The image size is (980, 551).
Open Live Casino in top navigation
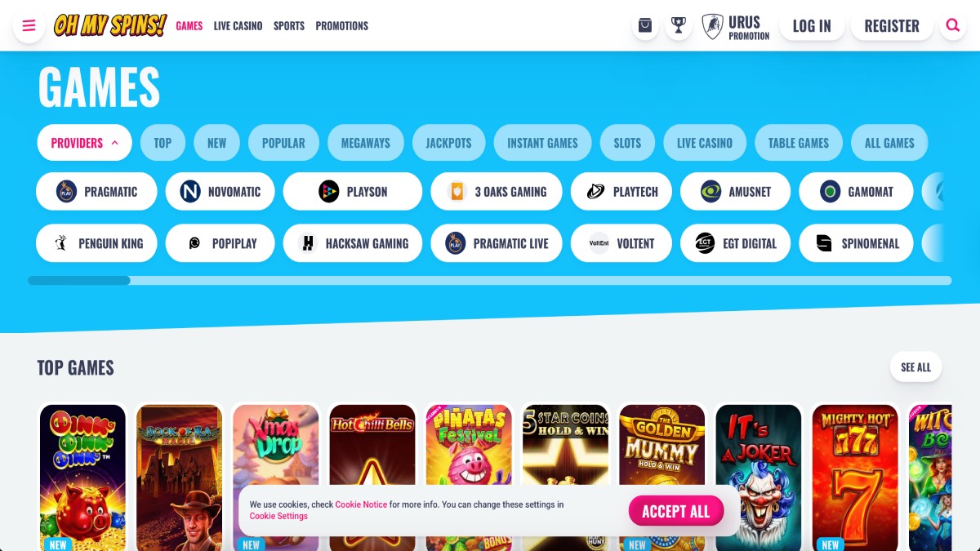click(x=238, y=26)
